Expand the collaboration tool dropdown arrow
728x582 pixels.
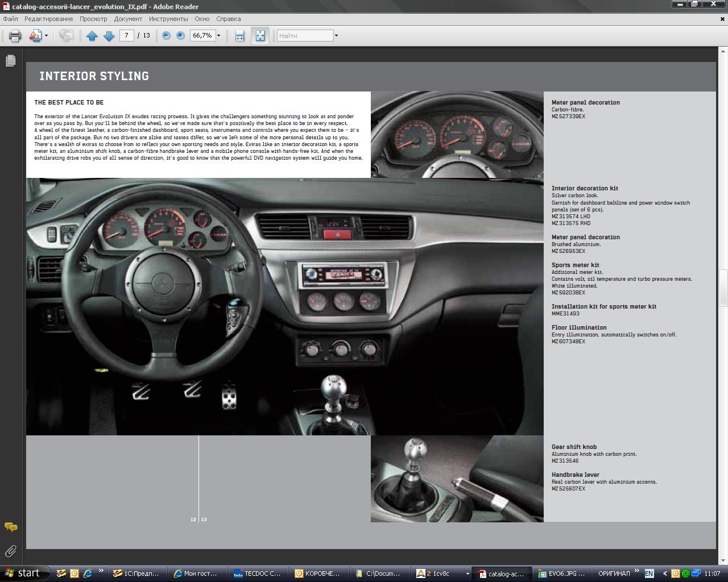(46, 36)
